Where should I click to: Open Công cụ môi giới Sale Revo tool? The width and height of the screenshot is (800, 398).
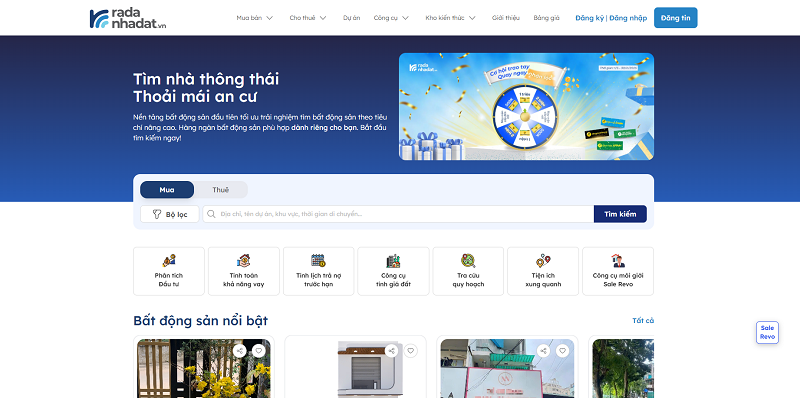(x=618, y=271)
